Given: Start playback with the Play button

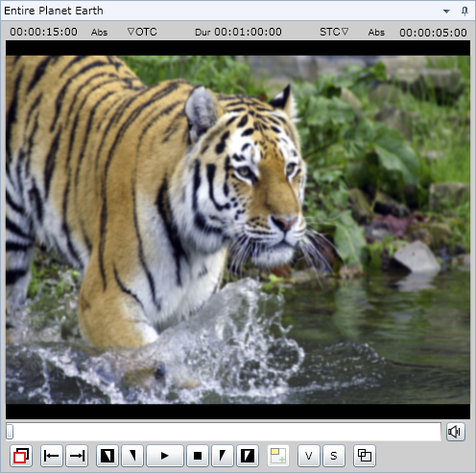Looking at the screenshot, I should (165, 456).
